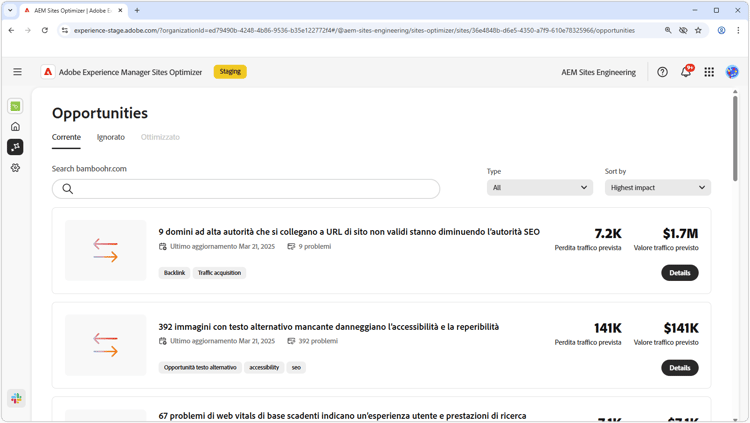Click the Staging badge

pyautogui.click(x=230, y=71)
